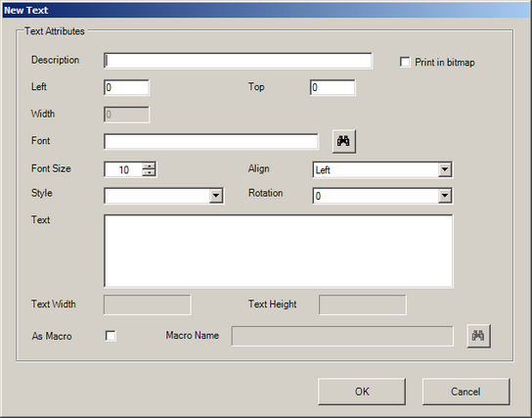This screenshot has height=418, width=532.
Task: Click the binoculars icon beside Macro Name
Action: pos(478,336)
